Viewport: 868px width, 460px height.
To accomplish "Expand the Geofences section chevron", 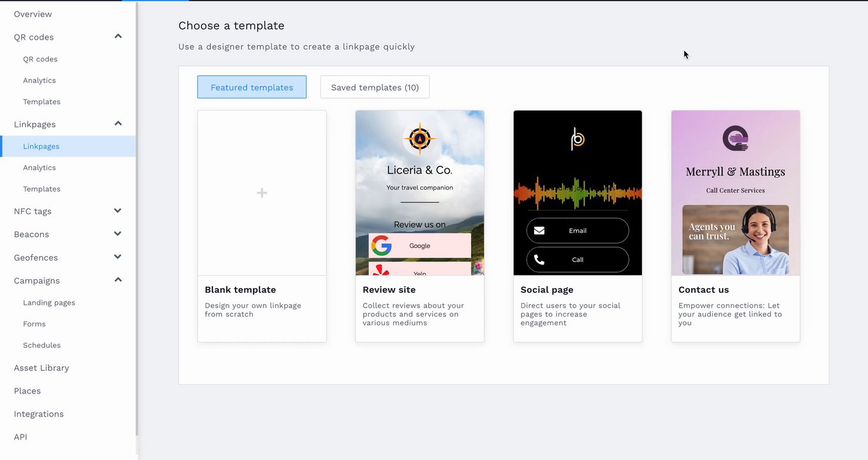I will (x=118, y=257).
